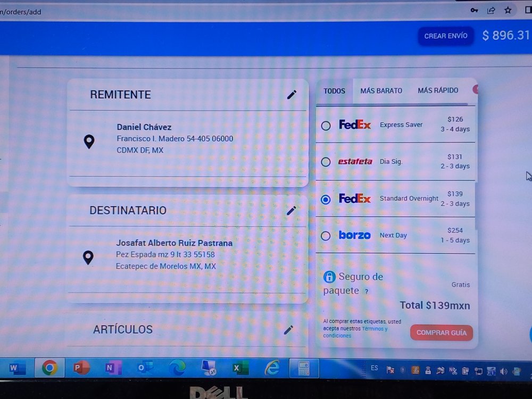Click the DESTINATARIO heading
The width and height of the screenshot is (532, 399).
tap(128, 210)
